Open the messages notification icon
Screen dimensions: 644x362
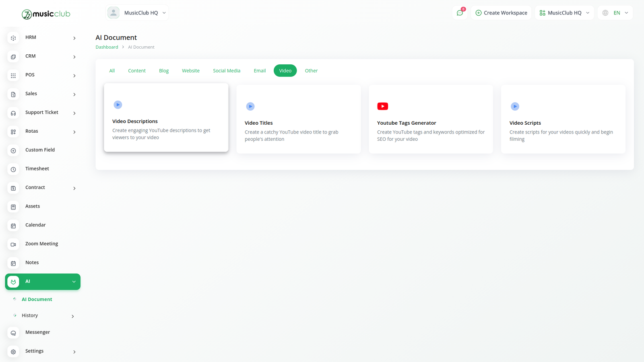pos(460,13)
